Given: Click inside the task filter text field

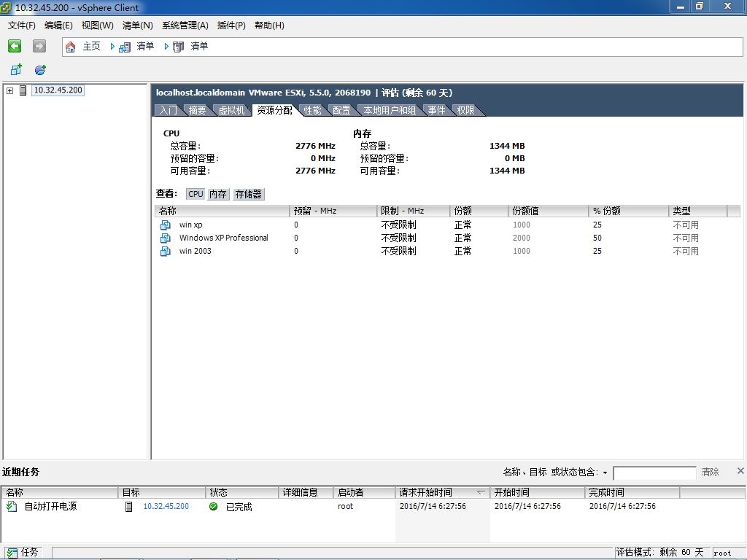Looking at the screenshot, I should [654, 472].
